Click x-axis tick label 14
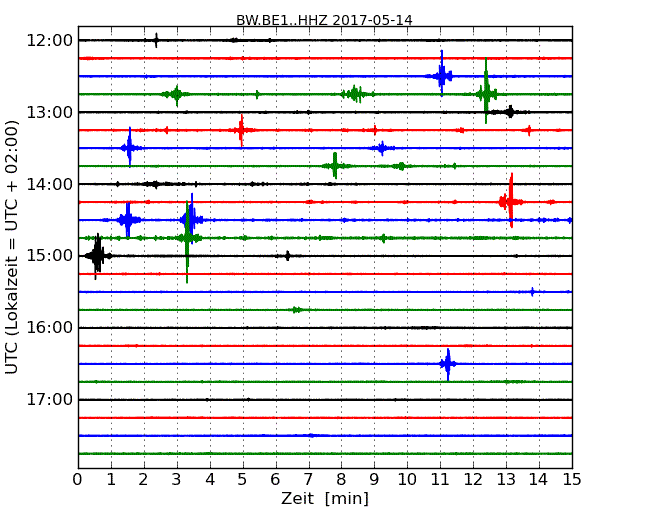 tap(539, 480)
